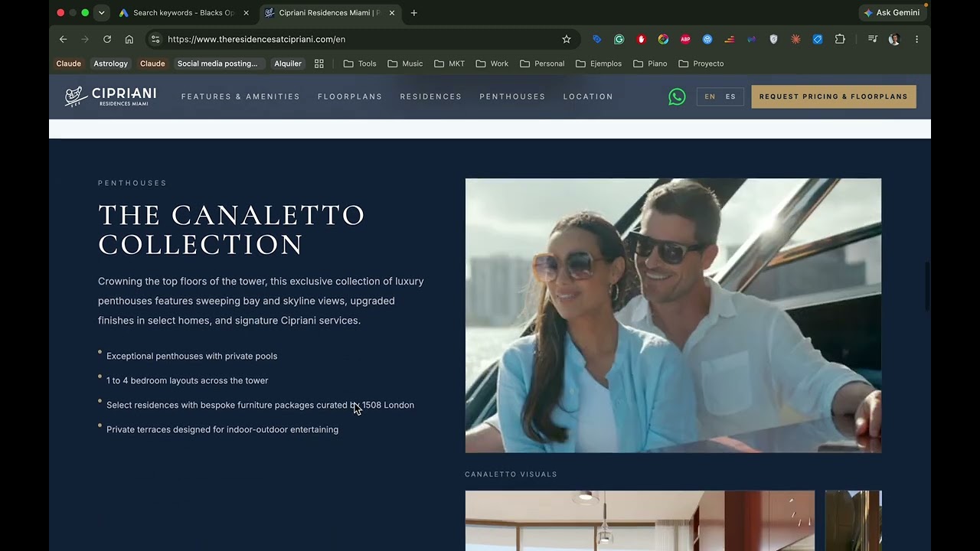
Task: Expand the Tools bookmark folder
Action: click(360, 64)
